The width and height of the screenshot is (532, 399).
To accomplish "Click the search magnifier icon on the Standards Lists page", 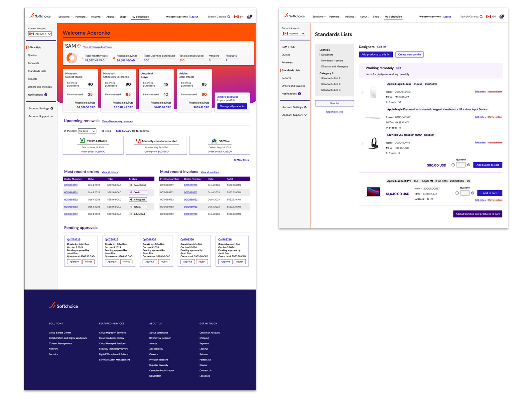I will point(481,17).
